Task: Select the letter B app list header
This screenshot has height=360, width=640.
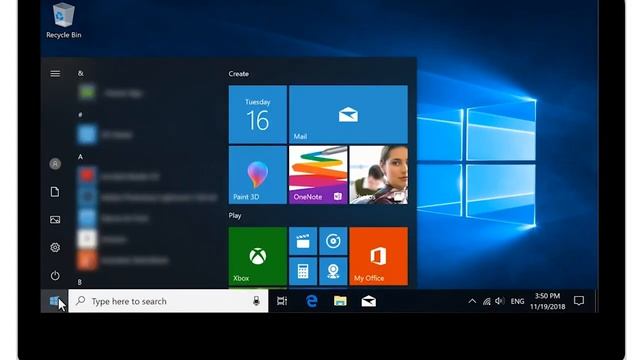Action: (x=80, y=282)
